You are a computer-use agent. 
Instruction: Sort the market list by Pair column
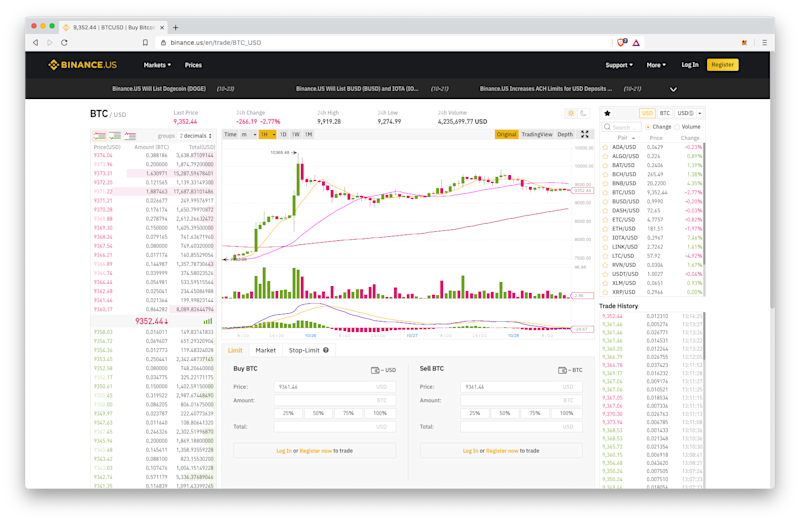[x=626, y=138]
